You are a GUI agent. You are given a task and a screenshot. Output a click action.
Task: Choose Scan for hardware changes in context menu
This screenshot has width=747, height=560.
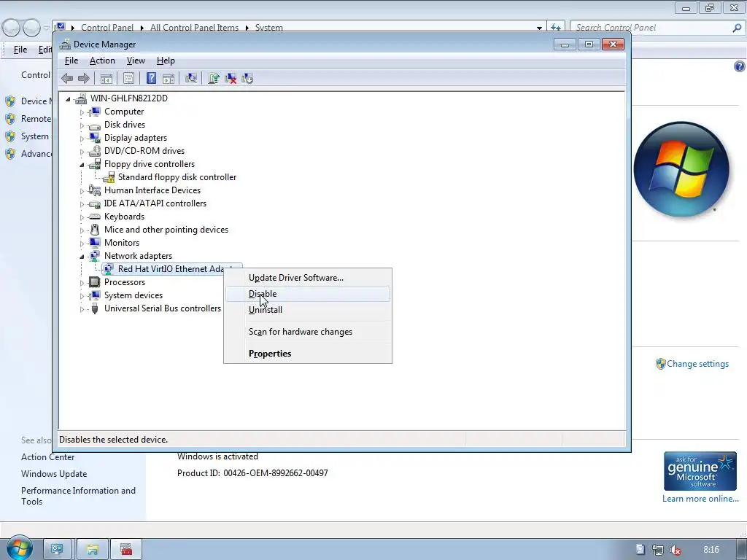[308, 332]
